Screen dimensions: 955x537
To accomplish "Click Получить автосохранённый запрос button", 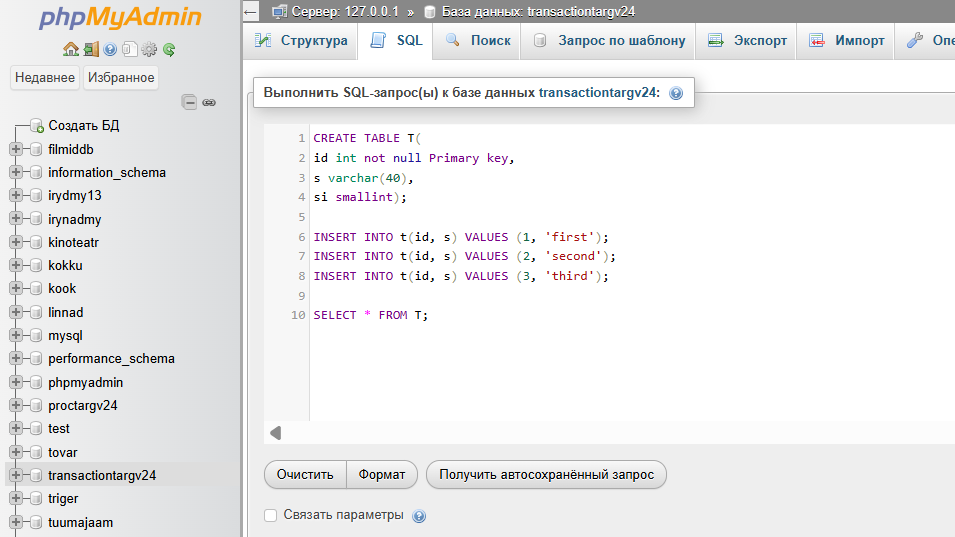I will point(546,475).
